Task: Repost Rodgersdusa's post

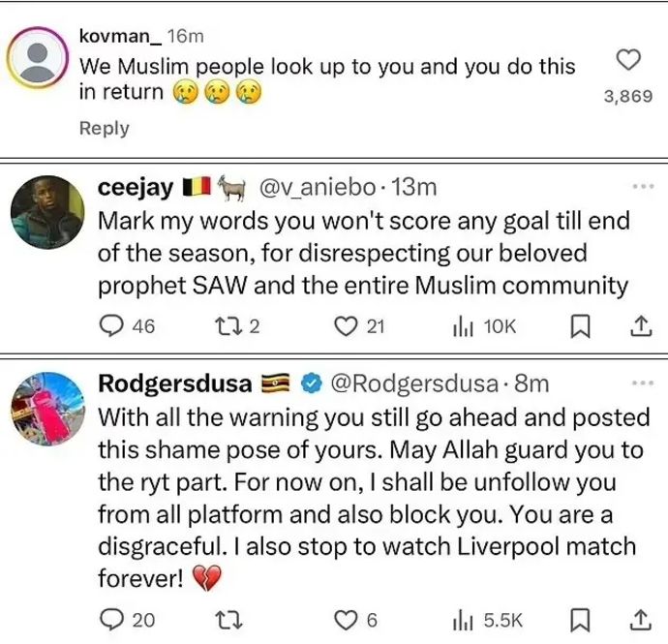Action: (x=223, y=619)
